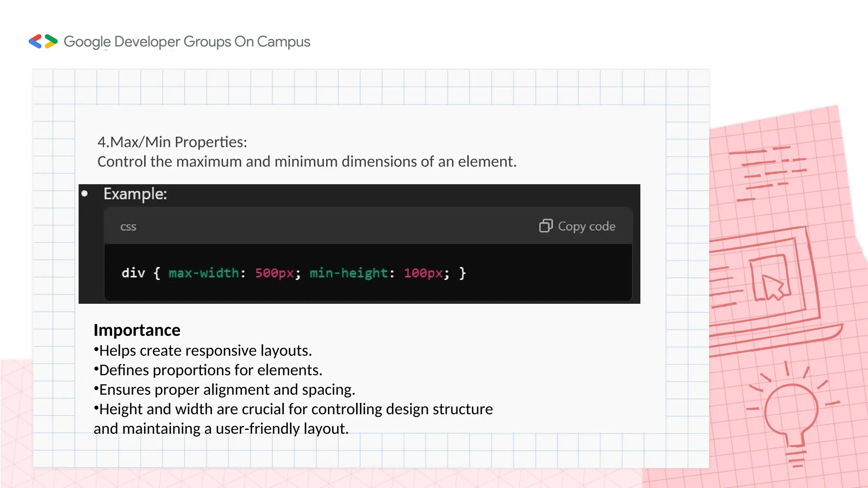This screenshot has height=488, width=868.
Task: Click the Helps create responsive layouts bullet
Action: point(203,350)
